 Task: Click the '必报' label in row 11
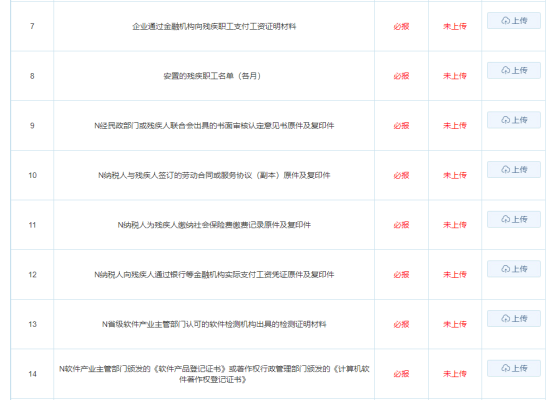(x=401, y=225)
